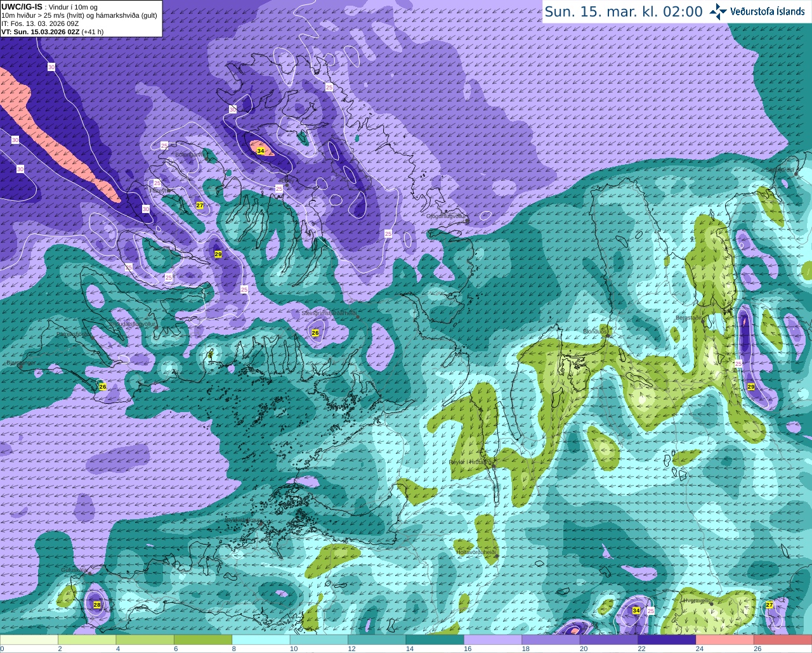Click the Veðurstofa Íslands snowflake logo icon
The height and width of the screenshot is (653, 812).
click(x=717, y=11)
